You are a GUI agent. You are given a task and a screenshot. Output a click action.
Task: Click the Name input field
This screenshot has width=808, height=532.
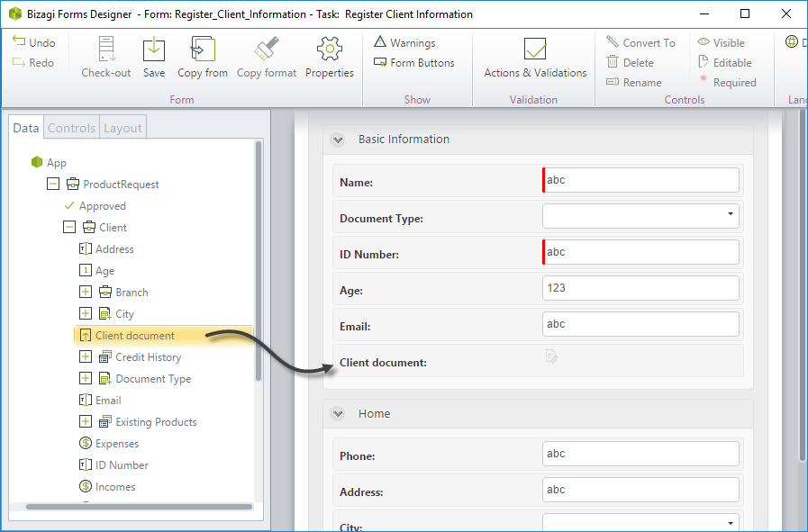640,180
